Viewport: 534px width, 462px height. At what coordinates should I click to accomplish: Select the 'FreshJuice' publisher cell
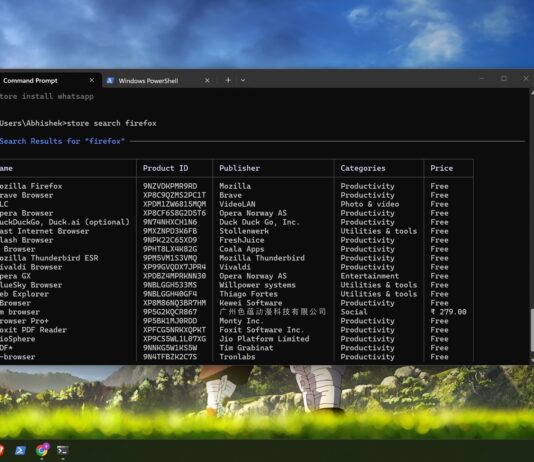(241, 240)
